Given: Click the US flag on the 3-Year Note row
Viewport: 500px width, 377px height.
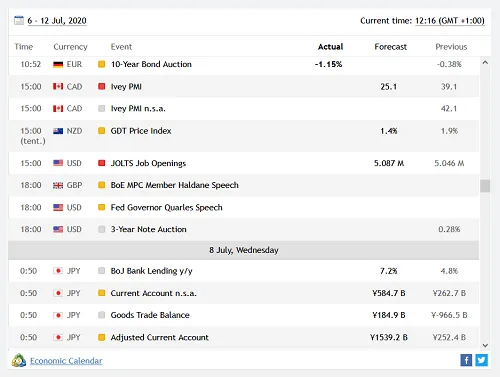Looking at the screenshot, I should coord(58,229).
